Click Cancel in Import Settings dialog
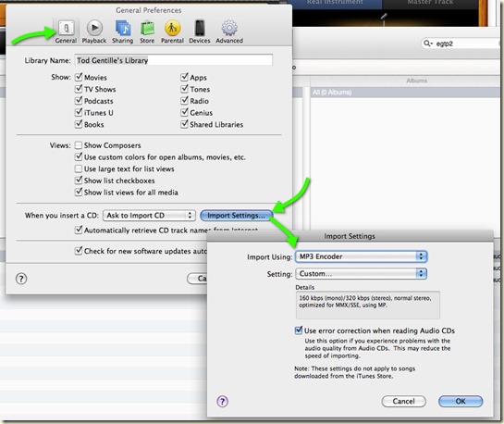Screen dimensions: 504x424 pos(404,401)
